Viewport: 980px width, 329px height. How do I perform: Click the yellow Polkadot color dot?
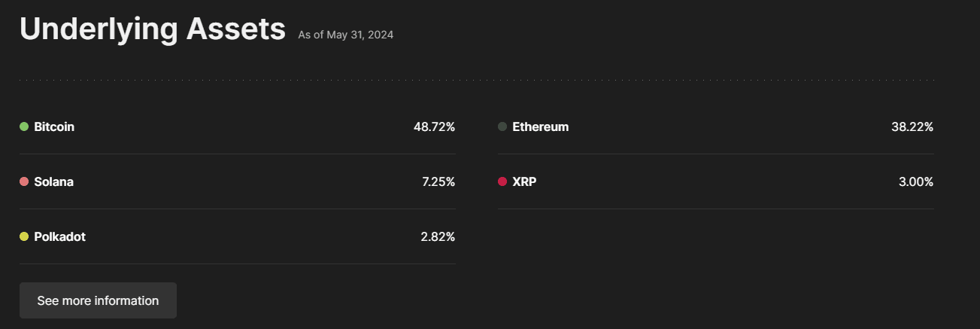coord(24,236)
